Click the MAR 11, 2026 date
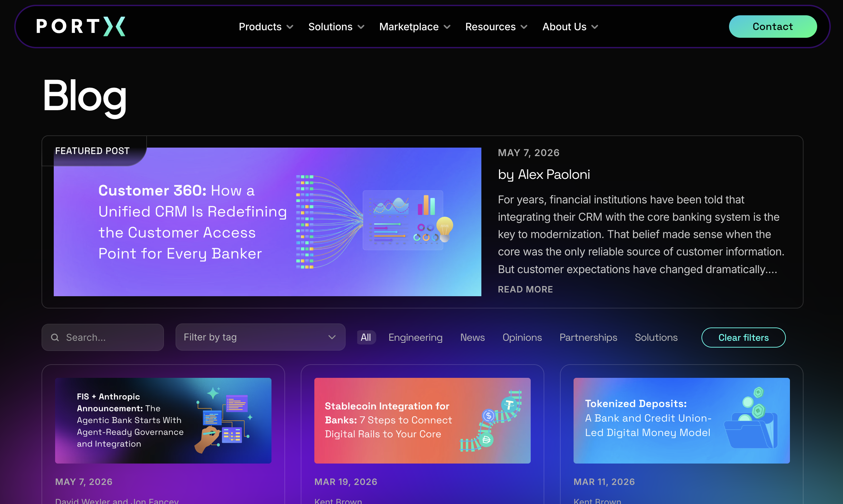This screenshot has height=504, width=843. pyautogui.click(x=604, y=482)
